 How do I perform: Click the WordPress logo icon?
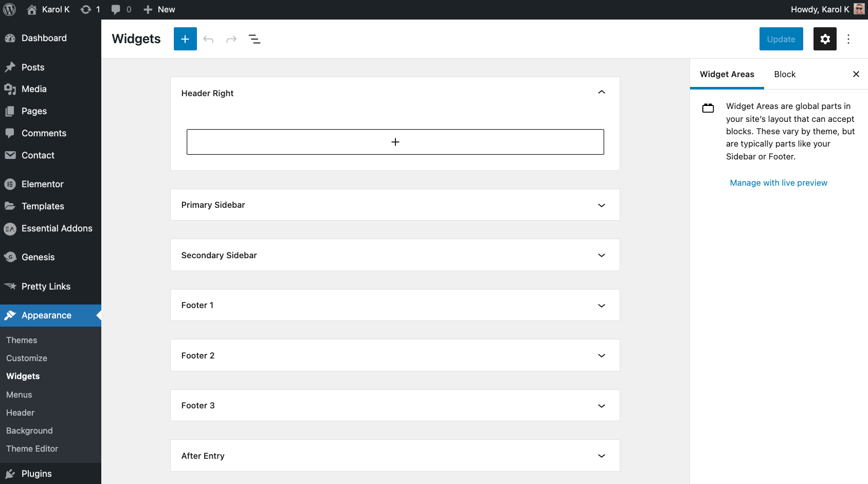tap(10, 9)
